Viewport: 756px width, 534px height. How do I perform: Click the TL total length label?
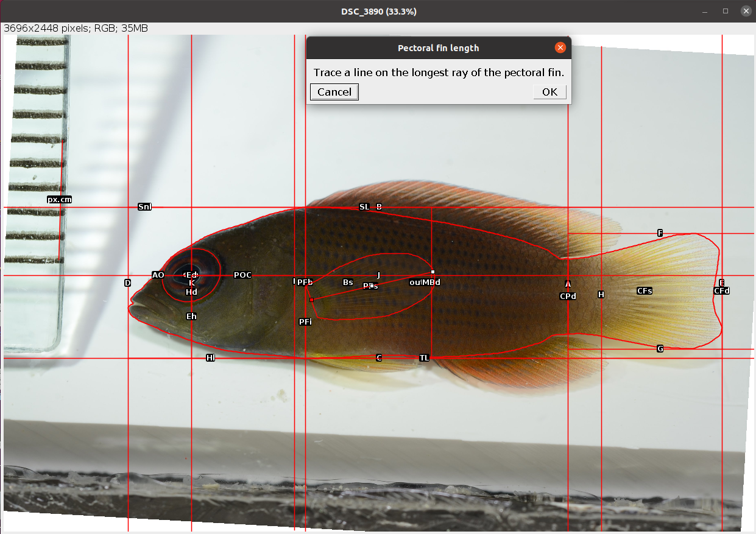click(424, 358)
